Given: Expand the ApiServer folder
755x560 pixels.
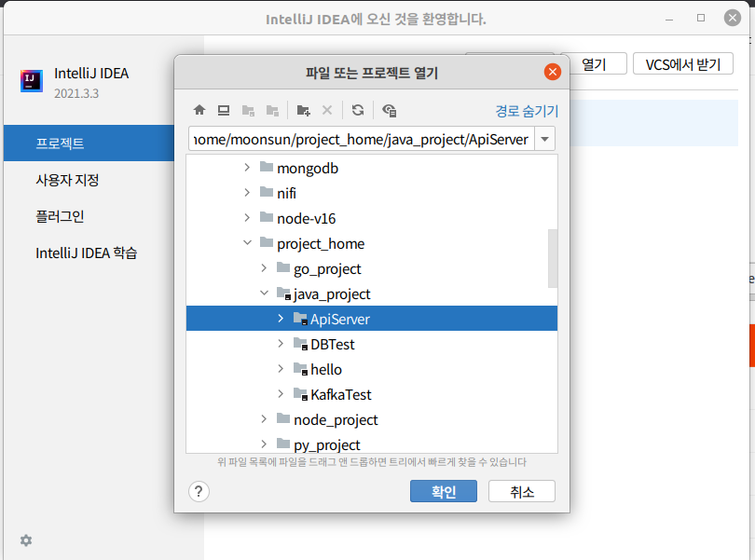Looking at the screenshot, I should [x=281, y=319].
